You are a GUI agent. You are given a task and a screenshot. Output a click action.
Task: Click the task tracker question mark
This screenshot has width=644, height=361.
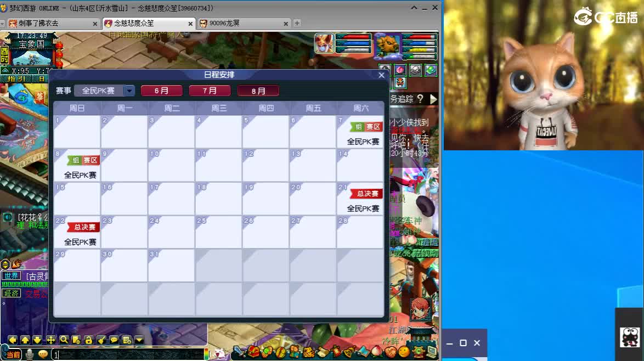(x=420, y=99)
